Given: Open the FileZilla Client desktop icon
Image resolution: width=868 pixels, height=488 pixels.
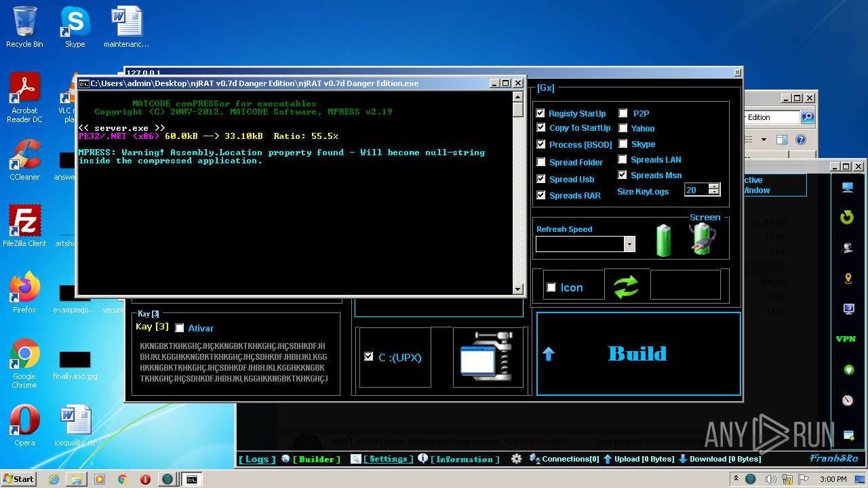Looking at the screenshot, I should click(x=24, y=226).
